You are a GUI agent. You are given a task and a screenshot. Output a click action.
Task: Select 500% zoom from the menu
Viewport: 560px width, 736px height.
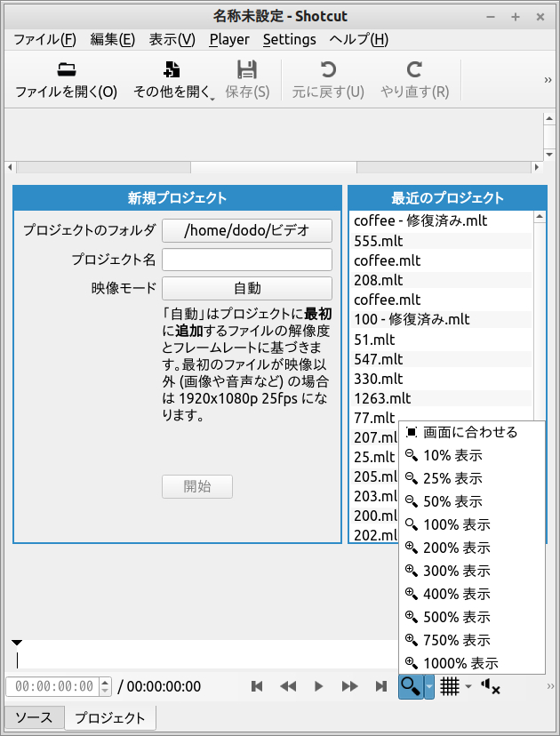click(472, 617)
